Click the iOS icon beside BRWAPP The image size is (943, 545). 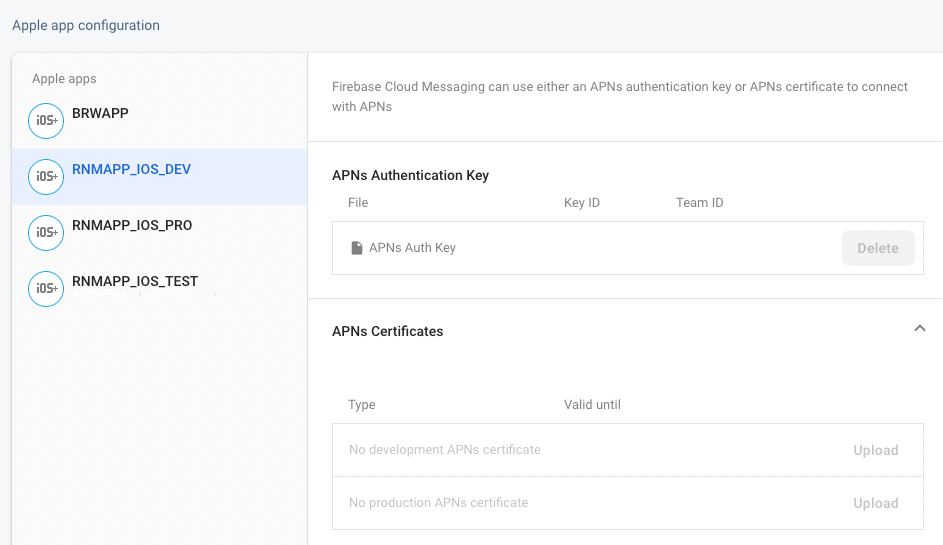46,121
